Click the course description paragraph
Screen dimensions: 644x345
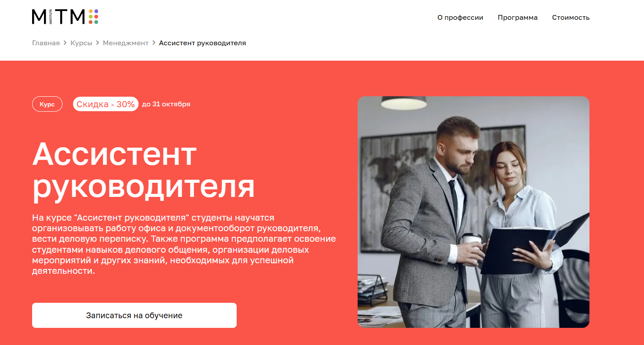(x=184, y=244)
